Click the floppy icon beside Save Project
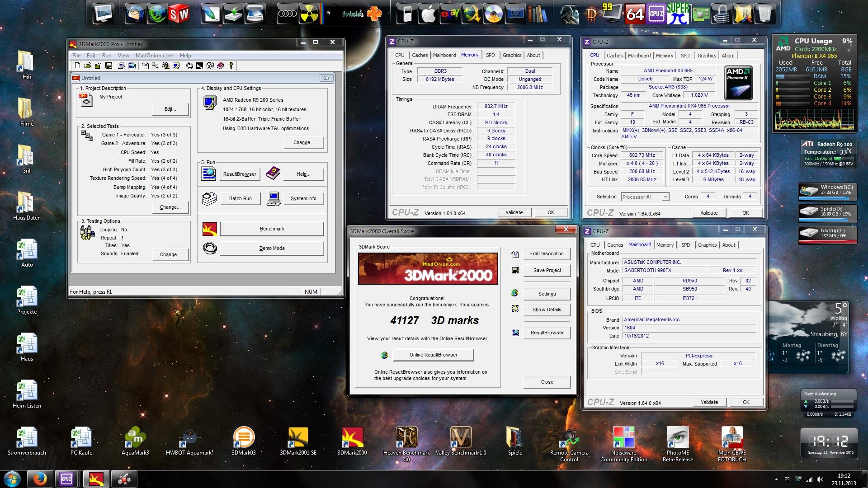 [515, 270]
